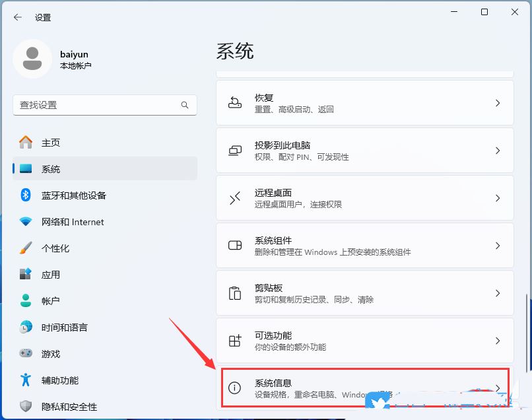Click the 投影到此电脑 projection icon
Image resolution: width=532 pixels, height=420 pixels.
pyautogui.click(x=234, y=150)
